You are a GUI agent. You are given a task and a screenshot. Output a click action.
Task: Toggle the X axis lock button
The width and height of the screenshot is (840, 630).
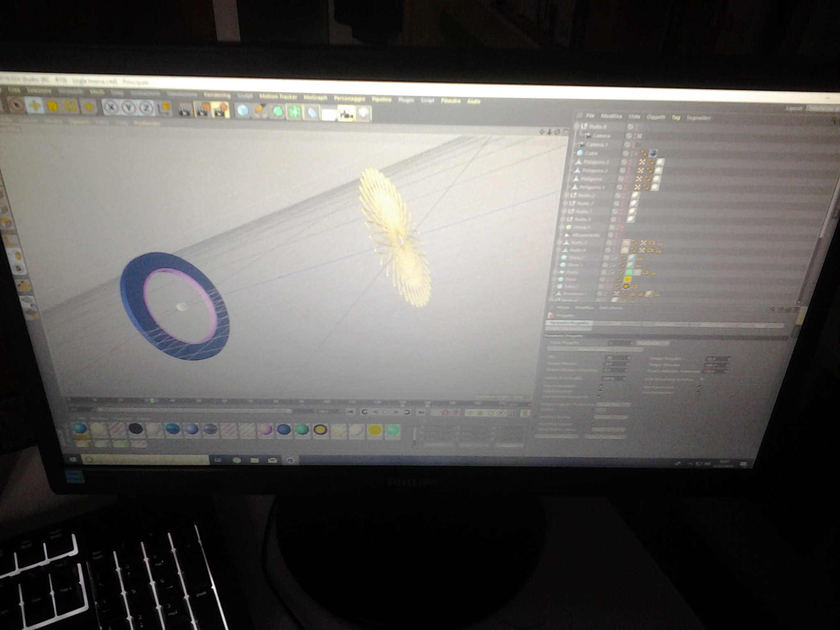(111, 107)
